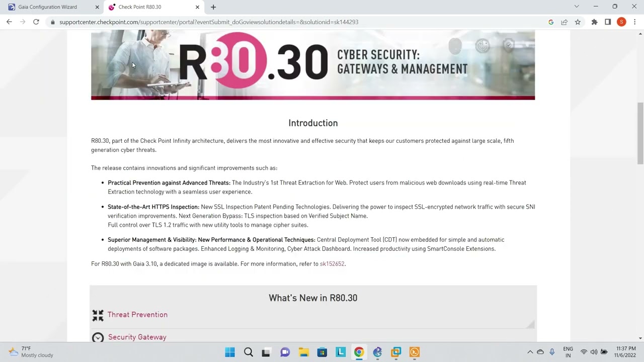Click the scrollbar down arrow
644x362 pixels.
[640, 339]
